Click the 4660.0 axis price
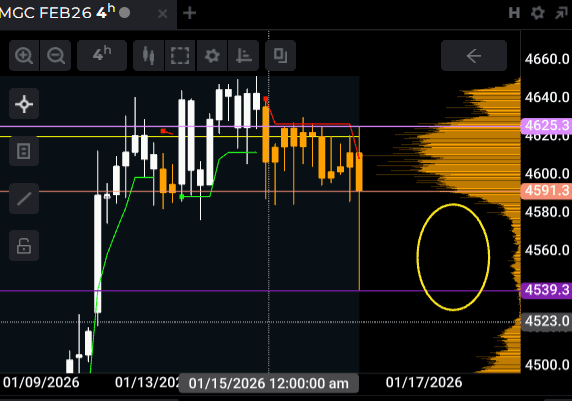The width and height of the screenshot is (572, 401). pos(547,59)
